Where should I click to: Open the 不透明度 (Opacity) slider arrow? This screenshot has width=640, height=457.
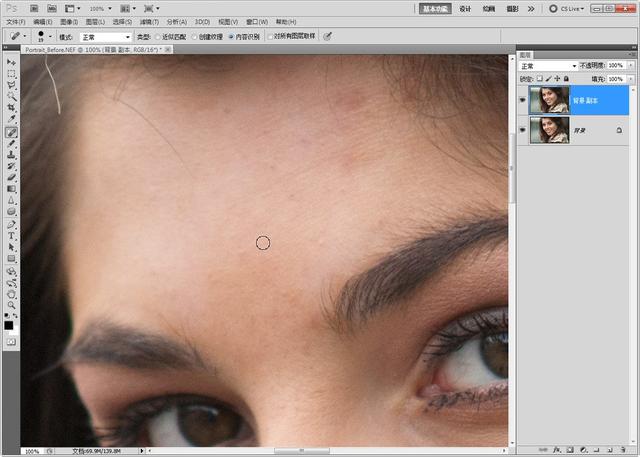pyautogui.click(x=631, y=65)
